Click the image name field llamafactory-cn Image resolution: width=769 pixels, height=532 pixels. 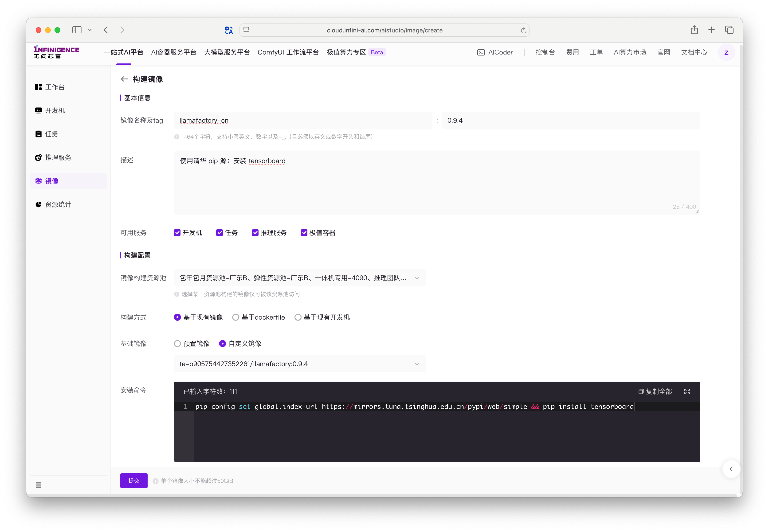coord(303,120)
